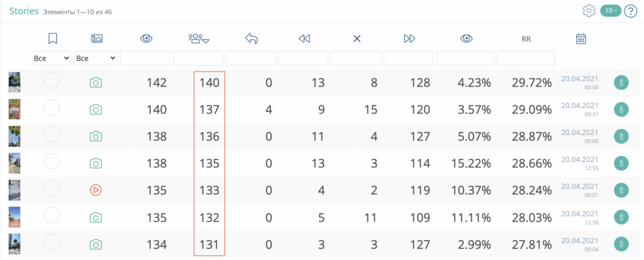The image size is (644, 260).
Task: Click the RR column header
Action: pyautogui.click(x=526, y=39)
